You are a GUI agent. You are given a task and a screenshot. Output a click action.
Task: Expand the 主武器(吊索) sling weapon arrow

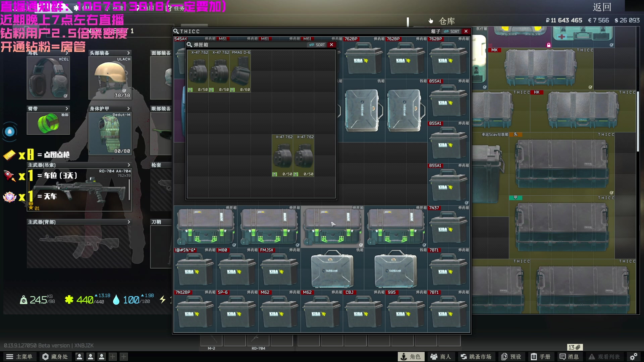click(x=128, y=165)
